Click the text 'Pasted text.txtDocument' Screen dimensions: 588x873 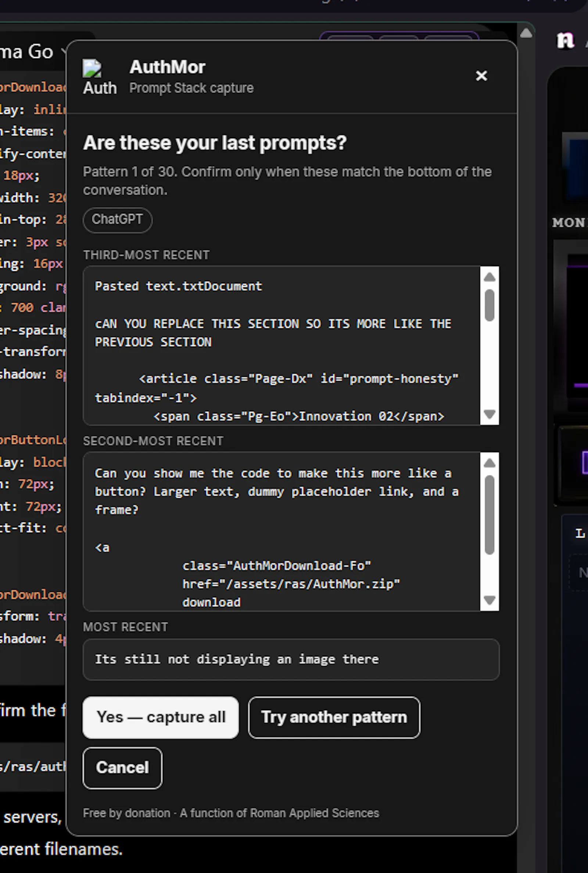coord(178,286)
